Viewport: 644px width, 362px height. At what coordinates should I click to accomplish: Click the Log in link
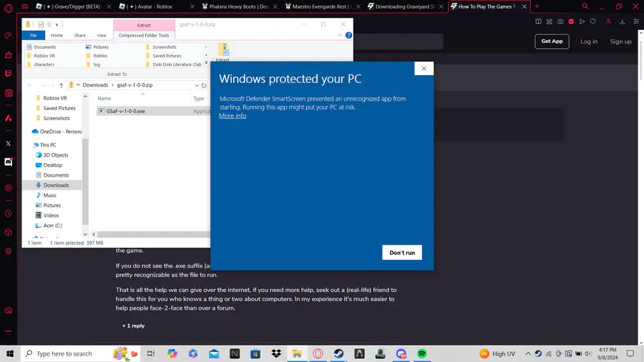(589, 41)
